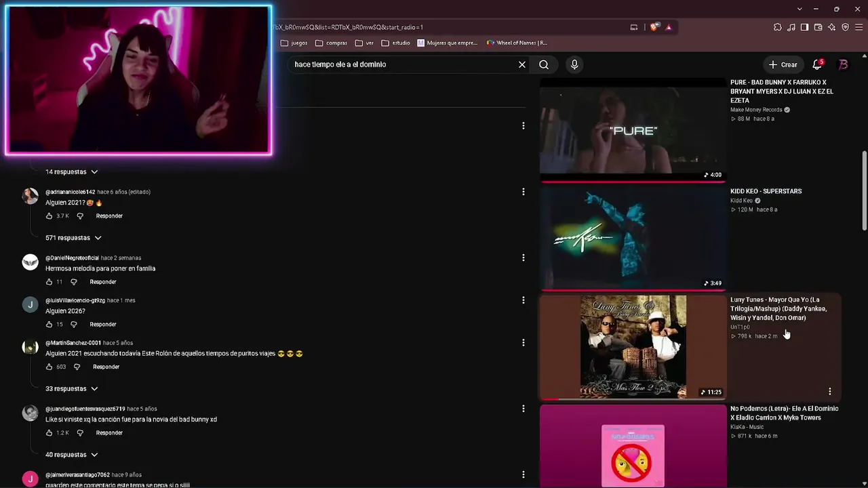Open the Luny Tunes Mas Flow 2 thumbnail
Image resolution: width=868 pixels, height=488 pixels.
[x=633, y=346]
